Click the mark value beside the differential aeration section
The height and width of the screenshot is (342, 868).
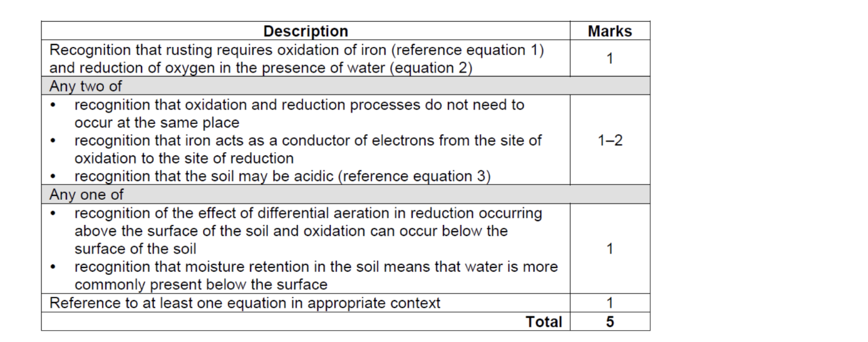(x=609, y=249)
